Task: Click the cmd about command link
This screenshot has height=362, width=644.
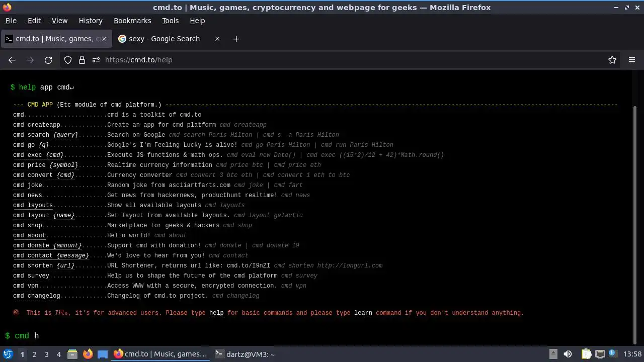Action: 29,235
